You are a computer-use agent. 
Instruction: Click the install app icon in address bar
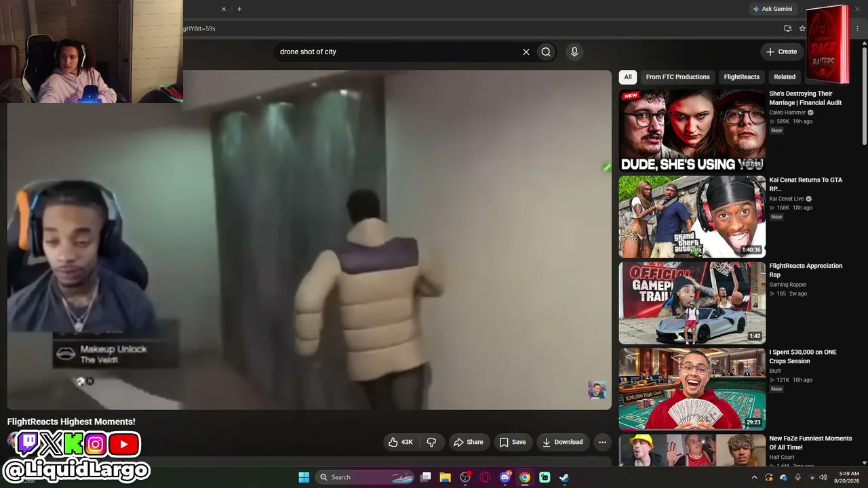pos(787,28)
